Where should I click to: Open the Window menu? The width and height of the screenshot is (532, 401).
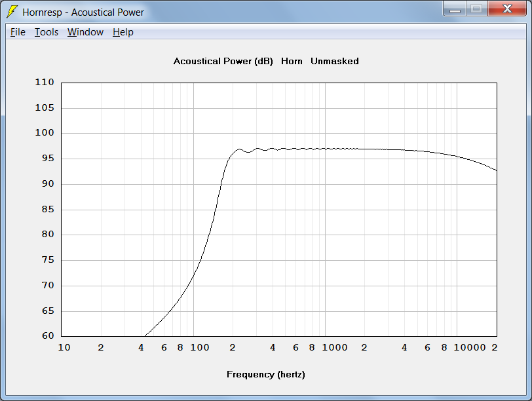(x=85, y=32)
